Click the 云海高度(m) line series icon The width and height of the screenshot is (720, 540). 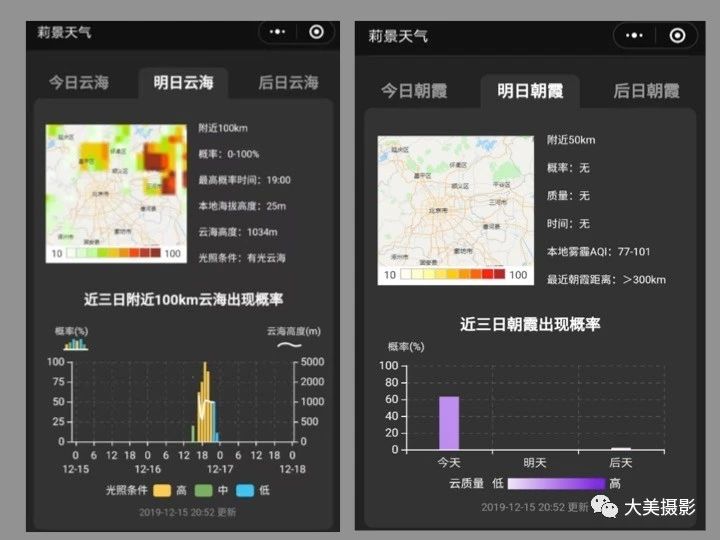(x=289, y=345)
